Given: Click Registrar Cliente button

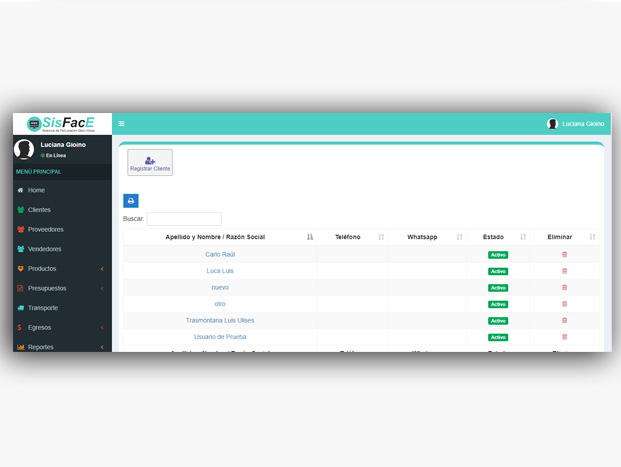Looking at the screenshot, I should 150,162.
